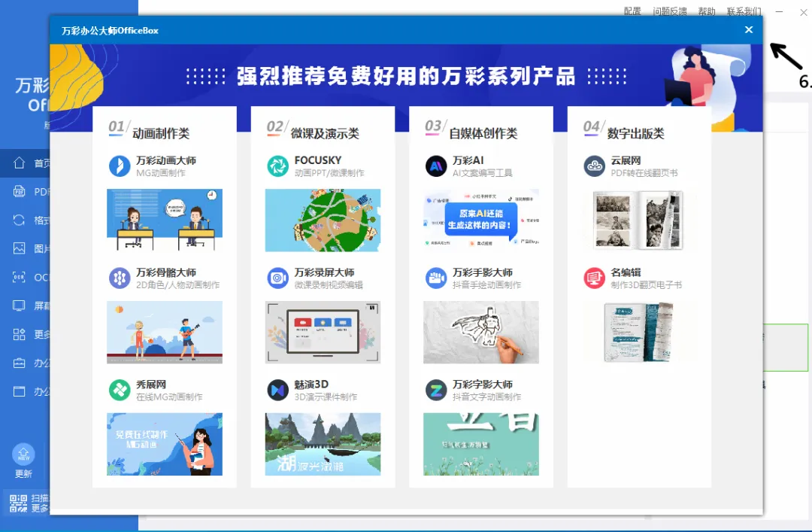Click the 云展网 title link

626,160
